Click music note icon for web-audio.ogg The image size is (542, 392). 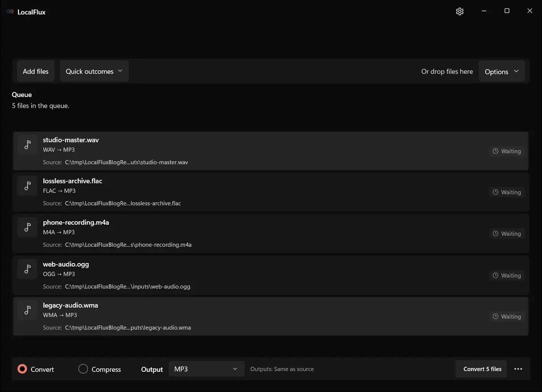27,269
